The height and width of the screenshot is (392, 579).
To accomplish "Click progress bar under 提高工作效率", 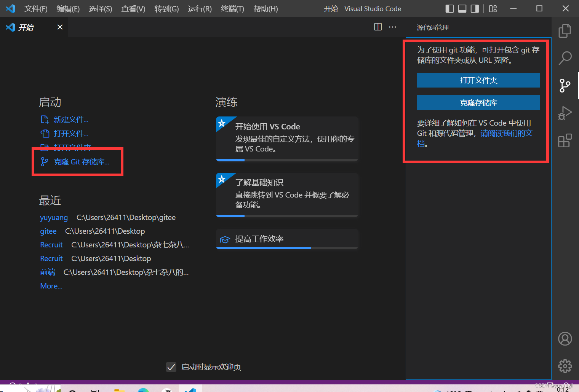I will pos(287,248).
